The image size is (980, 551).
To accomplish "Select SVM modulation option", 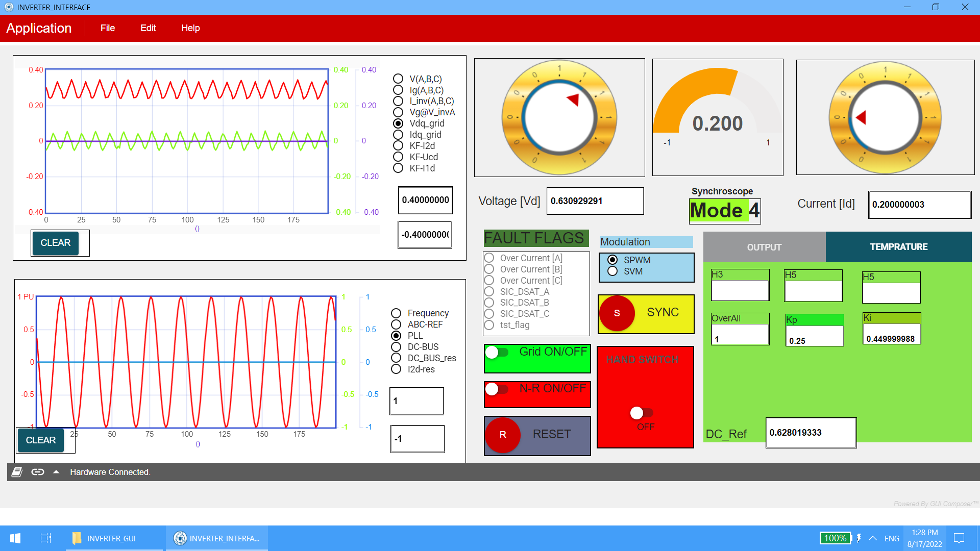I will (612, 271).
